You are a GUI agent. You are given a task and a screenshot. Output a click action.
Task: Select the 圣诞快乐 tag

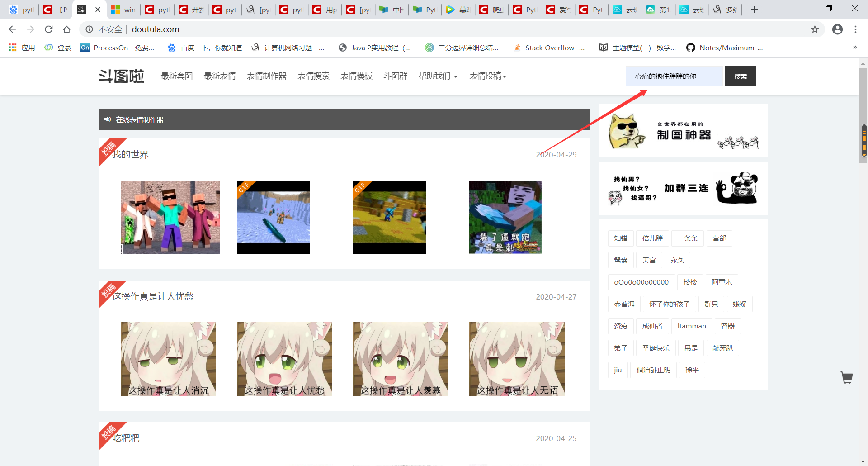pos(656,348)
